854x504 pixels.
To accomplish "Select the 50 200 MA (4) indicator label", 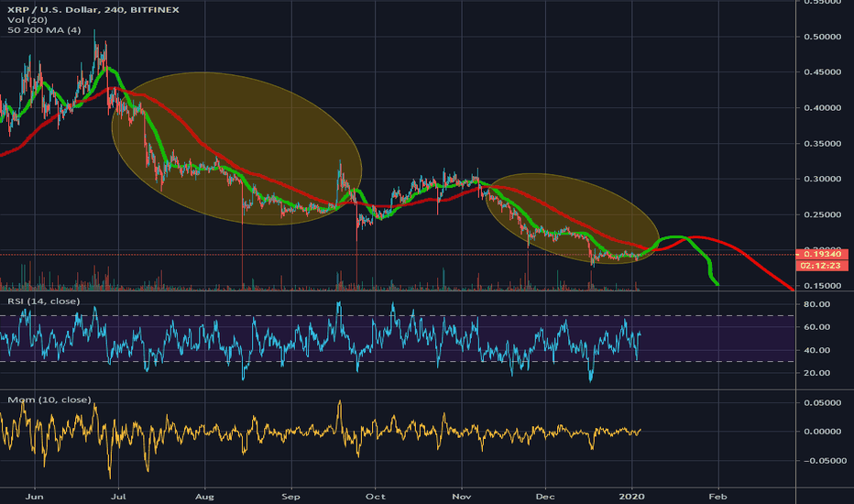I will (x=44, y=30).
